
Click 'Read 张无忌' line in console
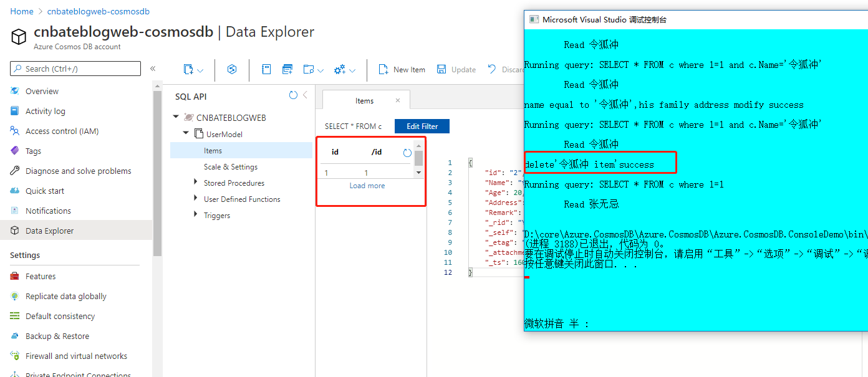coord(591,204)
